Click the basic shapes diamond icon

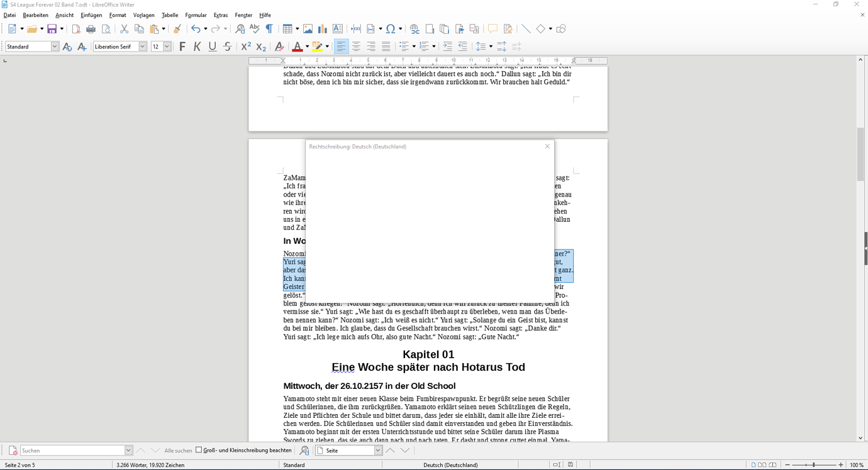coord(540,29)
